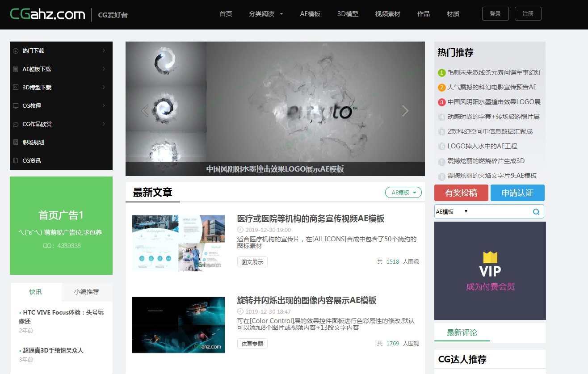Click the CGahz.com site logo
This screenshot has width=588, height=374.
47,14
